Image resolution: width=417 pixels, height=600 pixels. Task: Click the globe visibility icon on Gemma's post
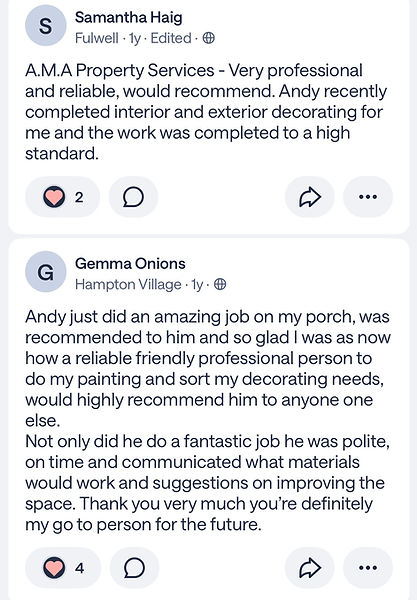point(220,284)
